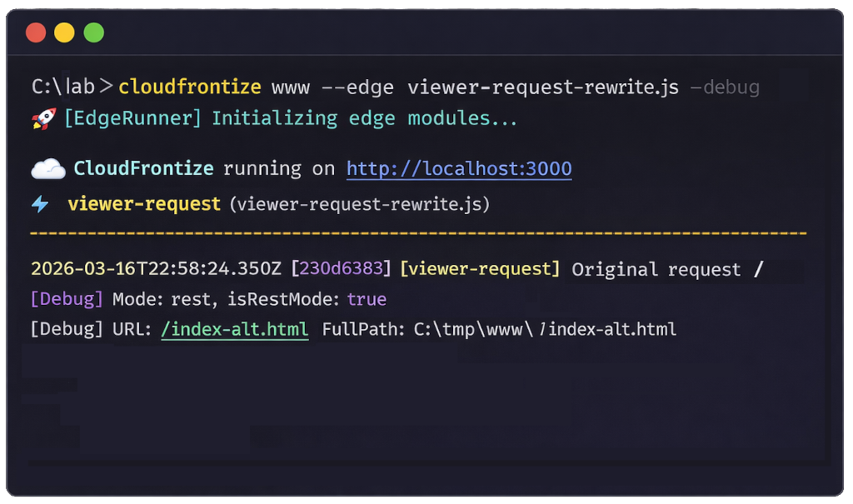Click the '[viewer-request]' log tag
The image size is (853, 504).
click(480, 269)
